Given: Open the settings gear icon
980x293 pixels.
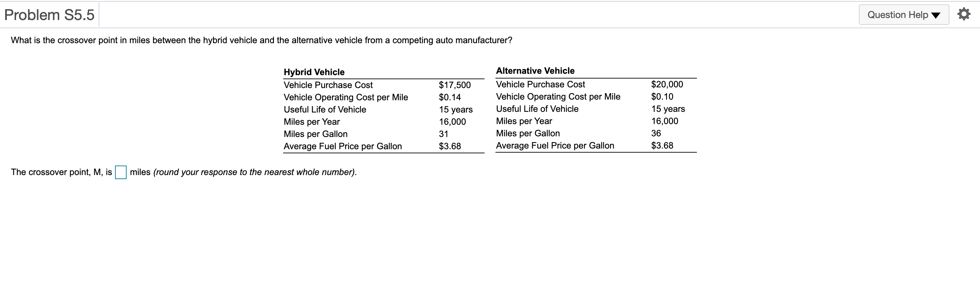Looking at the screenshot, I should tap(964, 14).
